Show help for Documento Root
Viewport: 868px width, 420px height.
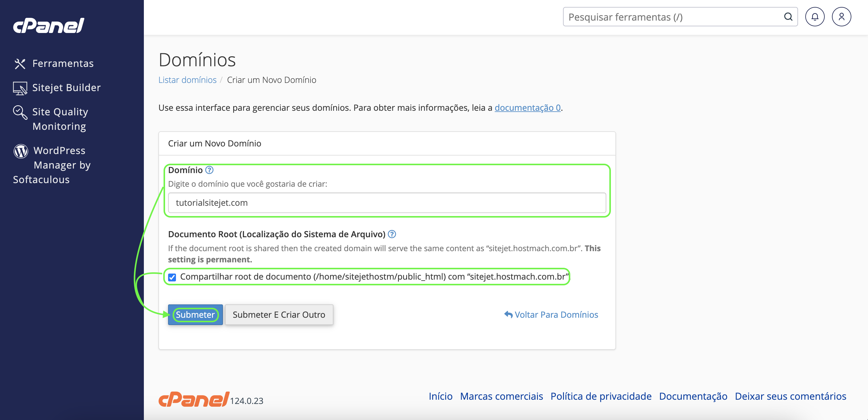[x=392, y=234]
